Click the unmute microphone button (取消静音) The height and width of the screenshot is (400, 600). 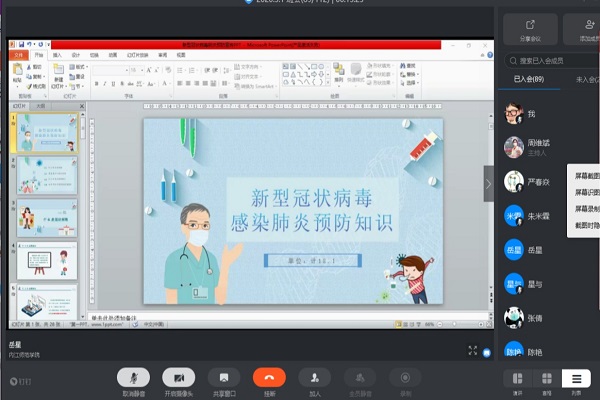coord(133,377)
